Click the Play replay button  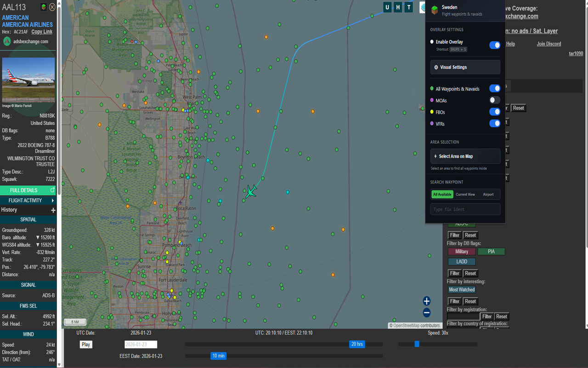[85, 345]
